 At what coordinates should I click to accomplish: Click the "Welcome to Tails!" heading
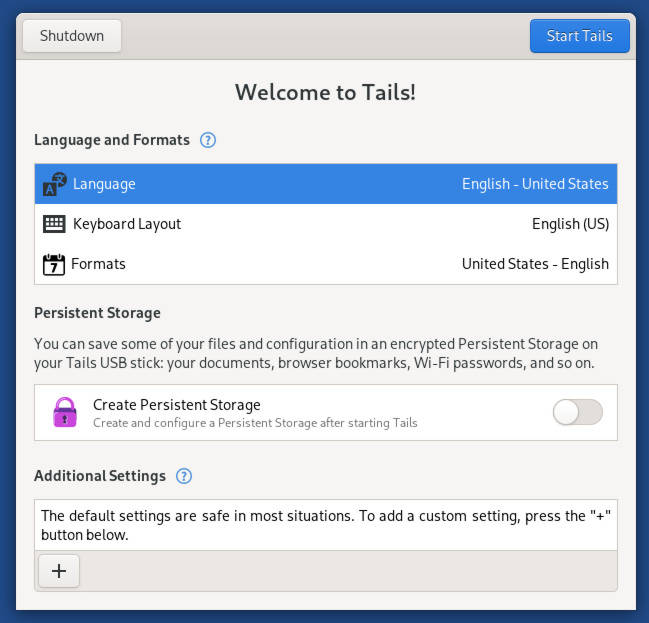pyautogui.click(x=325, y=93)
